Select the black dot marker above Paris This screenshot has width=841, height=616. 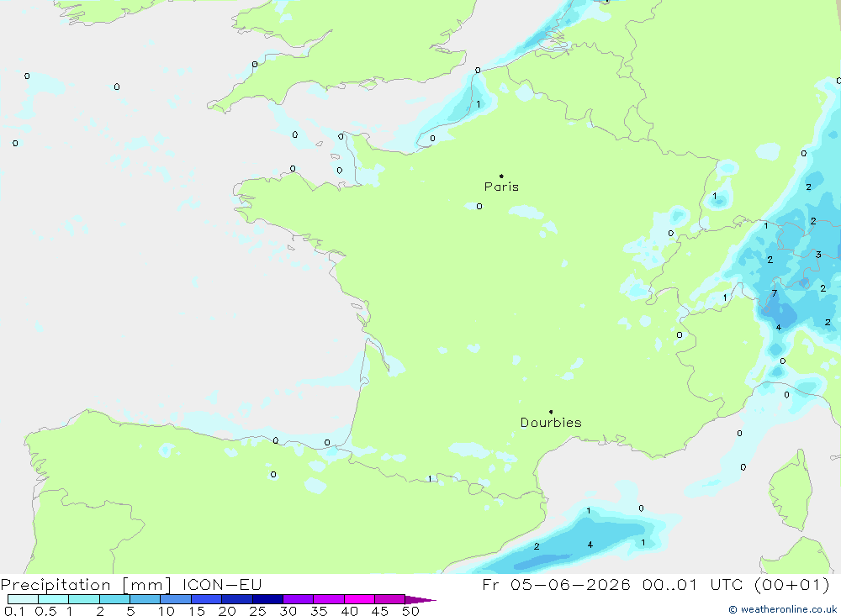501,176
